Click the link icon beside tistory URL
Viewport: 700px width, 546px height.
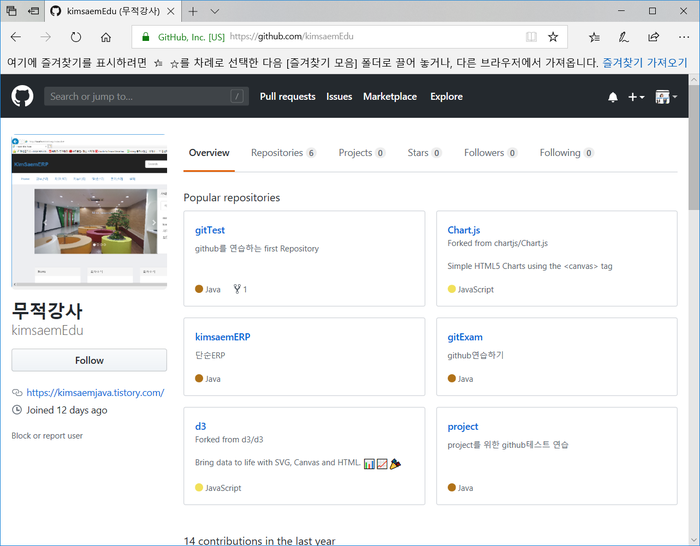pyautogui.click(x=17, y=393)
